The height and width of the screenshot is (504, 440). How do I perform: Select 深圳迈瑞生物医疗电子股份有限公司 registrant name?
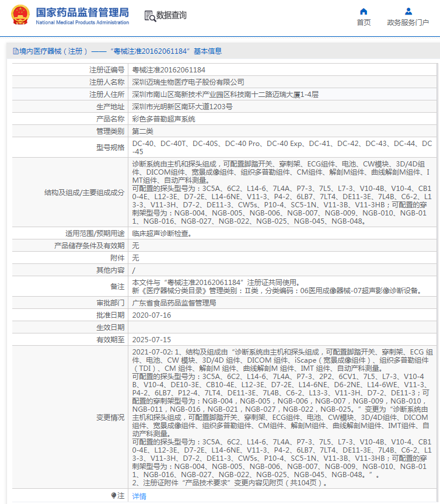click(188, 82)
